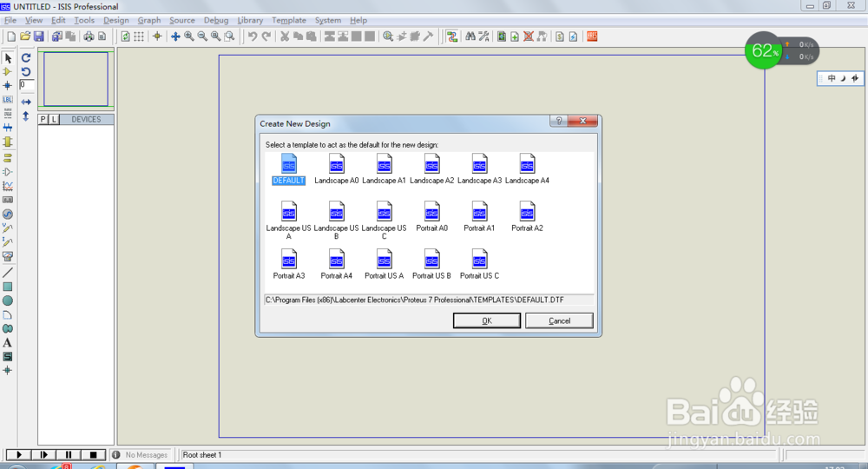Screen dimensions: 868x469
Task: Click the Zoom Out magnifier icon
Action: 202,36
